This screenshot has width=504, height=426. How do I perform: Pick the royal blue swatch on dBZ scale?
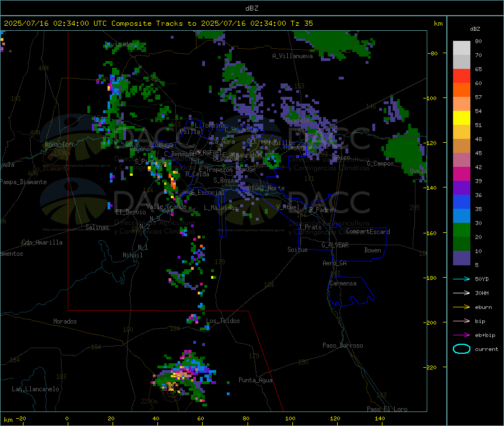tap(461, 202)
